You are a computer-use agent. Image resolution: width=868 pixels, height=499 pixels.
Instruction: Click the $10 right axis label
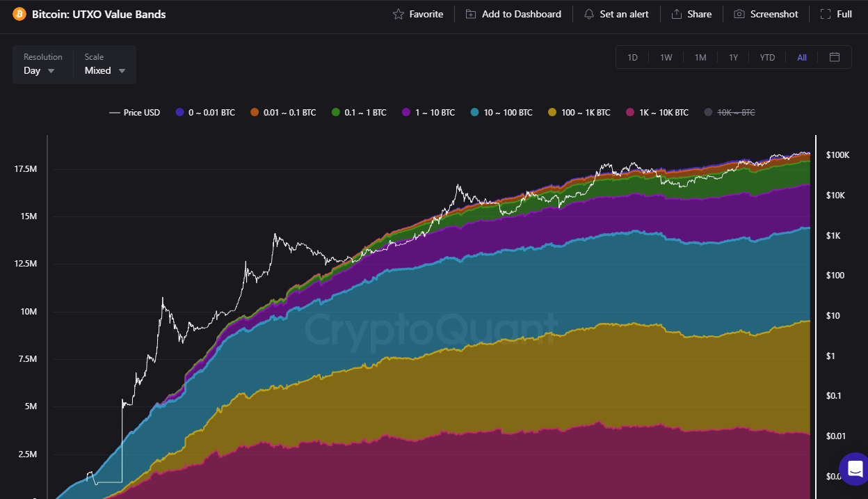coord(833,316)
